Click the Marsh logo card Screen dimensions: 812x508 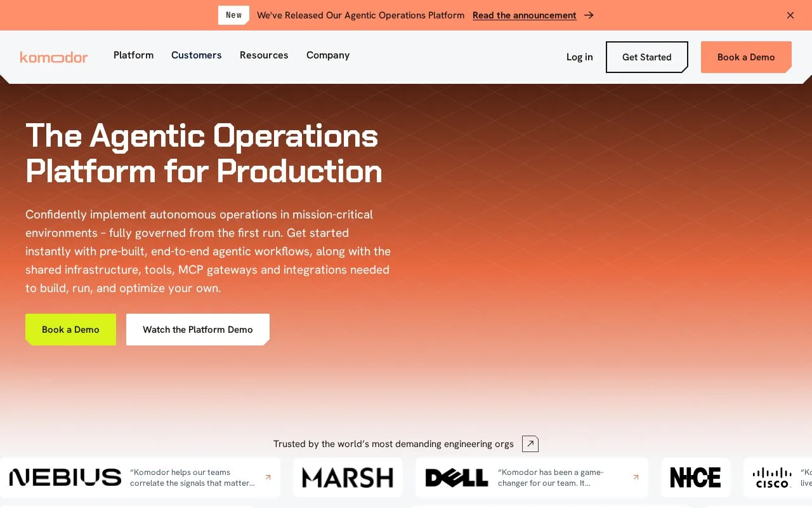point(348,478)
